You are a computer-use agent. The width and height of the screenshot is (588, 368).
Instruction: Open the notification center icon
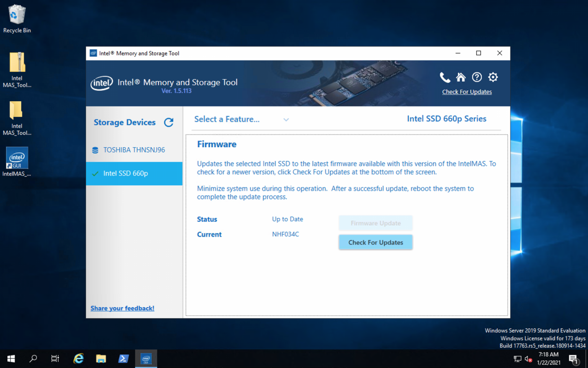[x=573, y=359]
